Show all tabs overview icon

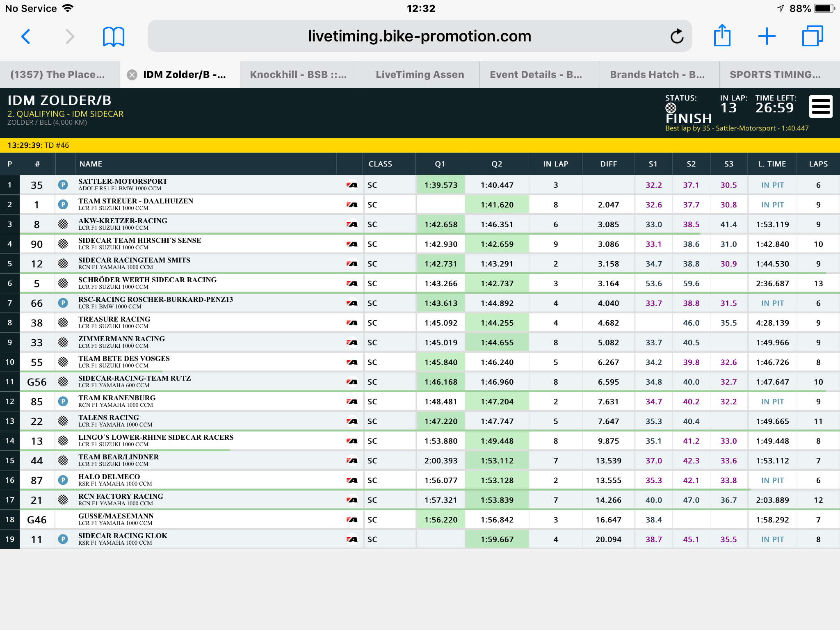[812, 37]
